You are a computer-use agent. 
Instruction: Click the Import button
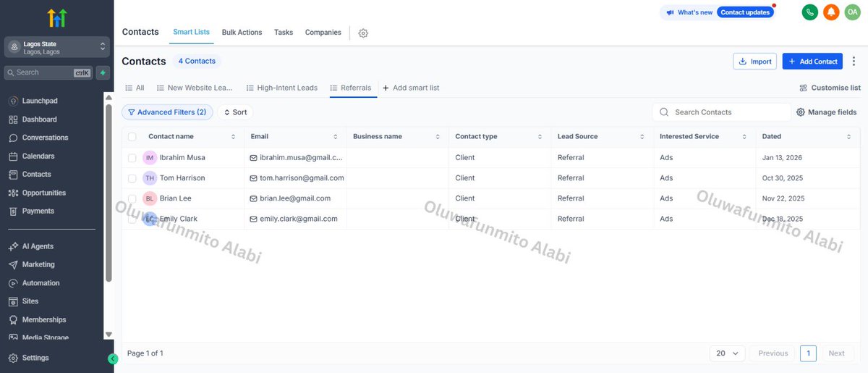(754, 62)
